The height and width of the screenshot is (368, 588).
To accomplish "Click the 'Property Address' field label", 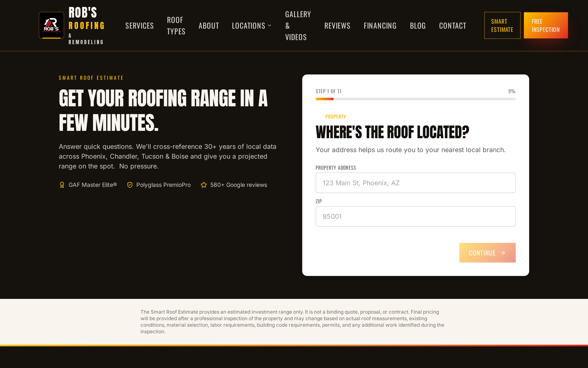I will [336, 168].
